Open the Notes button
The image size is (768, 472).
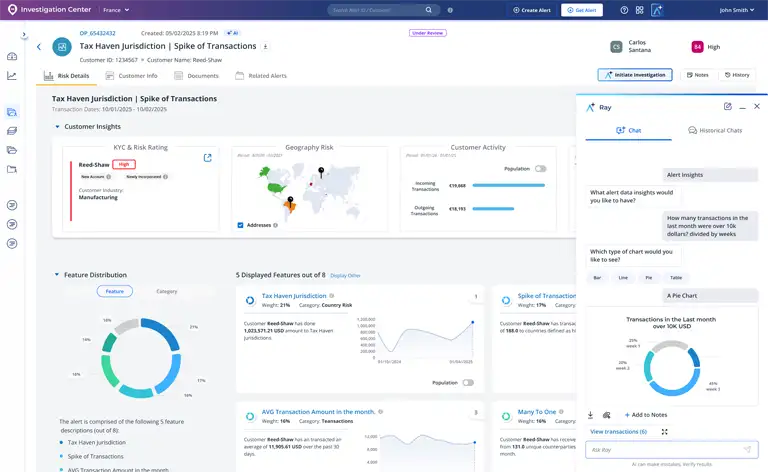point(697,75)
